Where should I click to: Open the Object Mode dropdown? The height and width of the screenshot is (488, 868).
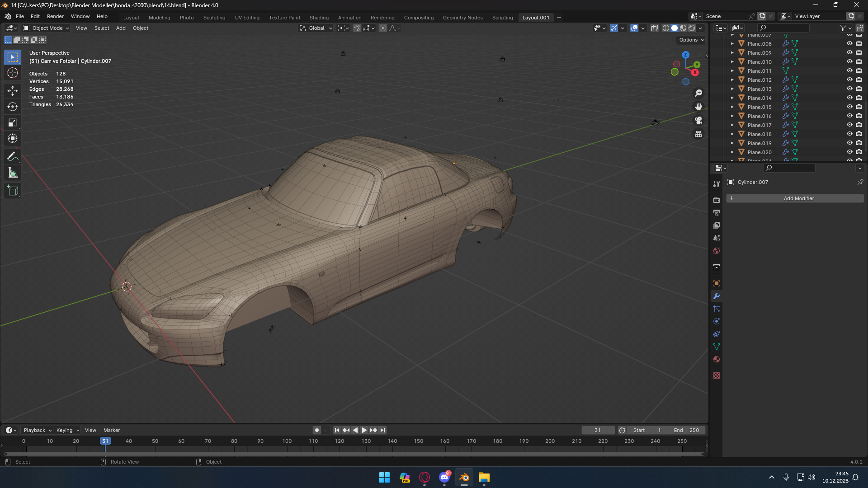coord(46,28)
